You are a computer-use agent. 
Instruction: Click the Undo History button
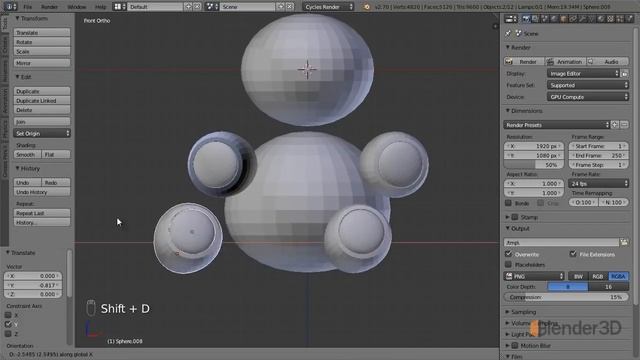[42, 192]
